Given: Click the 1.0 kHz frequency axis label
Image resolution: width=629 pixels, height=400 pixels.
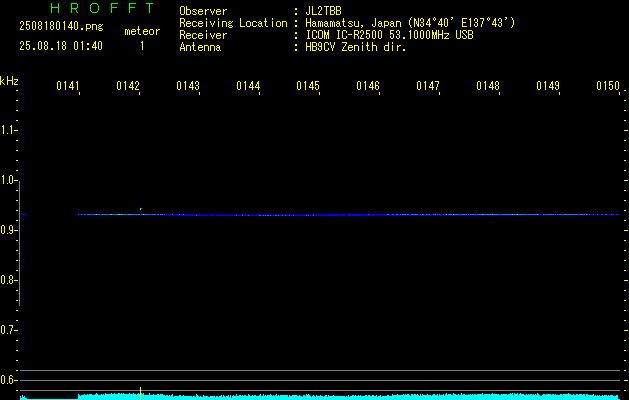Looking at the screenshot, I should [x=8, y=180].
